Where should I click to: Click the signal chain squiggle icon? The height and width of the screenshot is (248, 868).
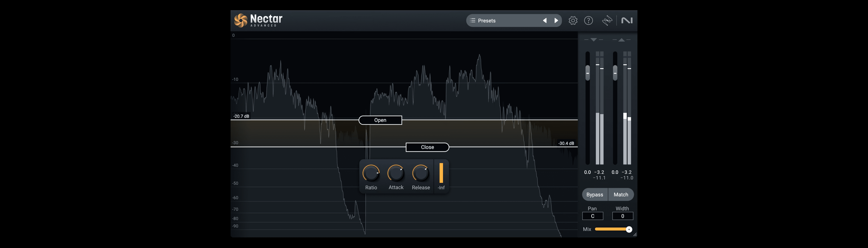[x=607, y=20]
